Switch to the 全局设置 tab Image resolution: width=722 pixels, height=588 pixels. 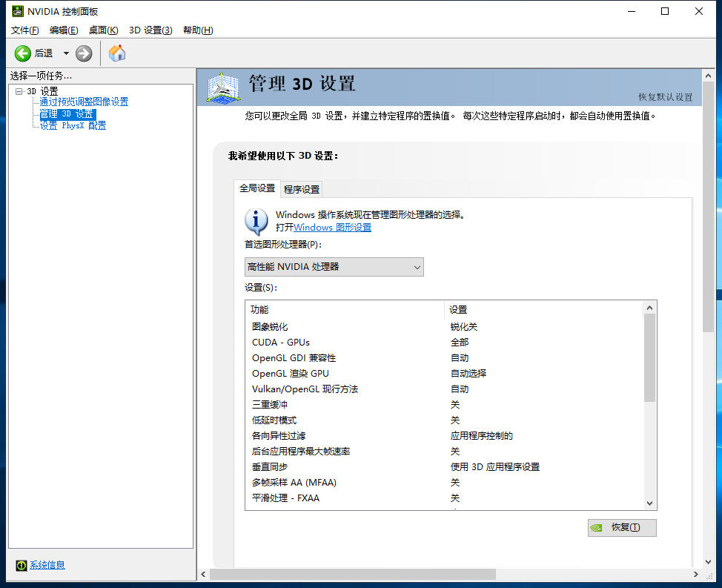click(x=257, y=188)
